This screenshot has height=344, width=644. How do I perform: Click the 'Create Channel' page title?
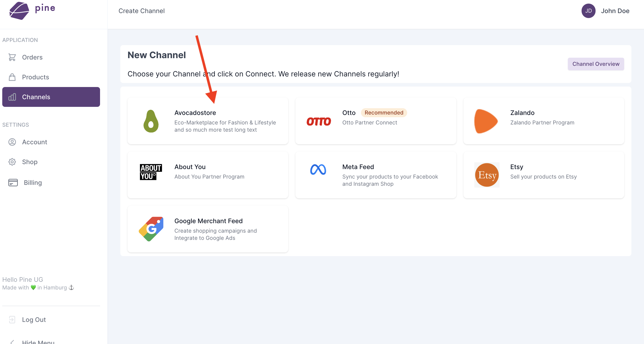pos(142,11)
